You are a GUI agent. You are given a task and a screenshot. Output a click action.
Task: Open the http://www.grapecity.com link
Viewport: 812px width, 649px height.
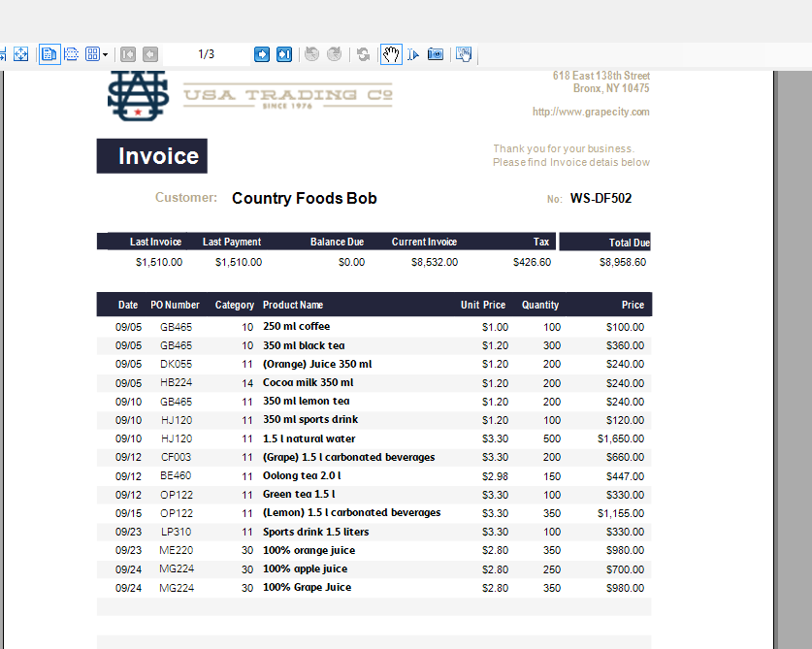(591, 112)
